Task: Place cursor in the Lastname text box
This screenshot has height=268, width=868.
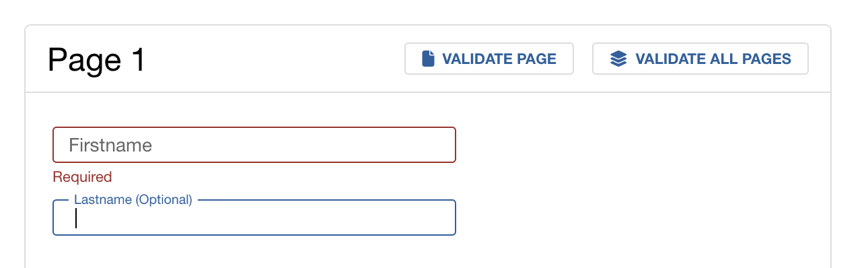Action: (x=254, y=218)
